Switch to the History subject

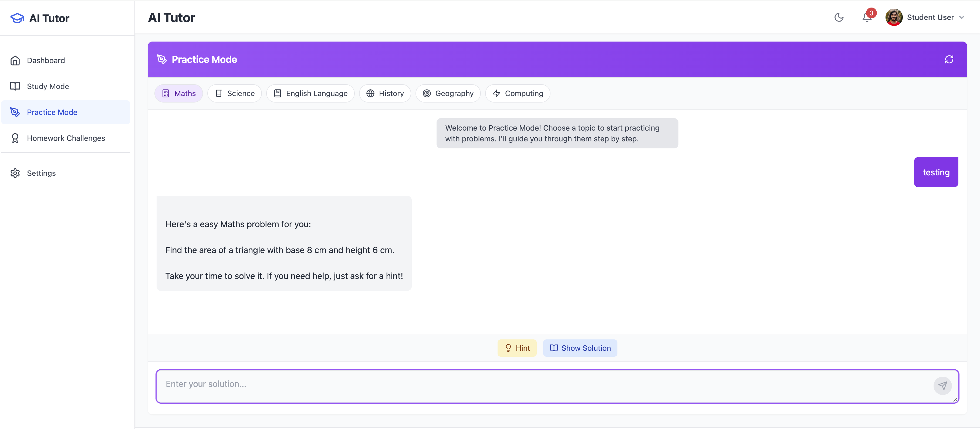click(x=385, y=94)
